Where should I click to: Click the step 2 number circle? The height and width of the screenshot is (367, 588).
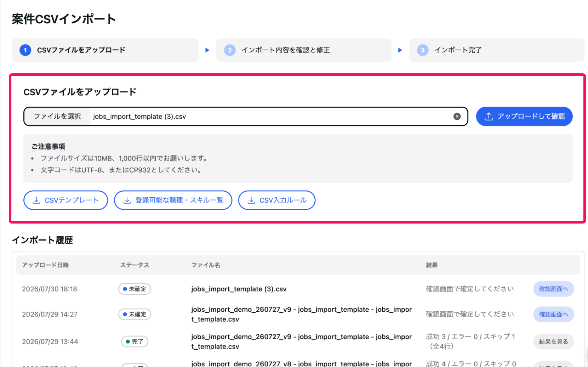coord(230,50)
